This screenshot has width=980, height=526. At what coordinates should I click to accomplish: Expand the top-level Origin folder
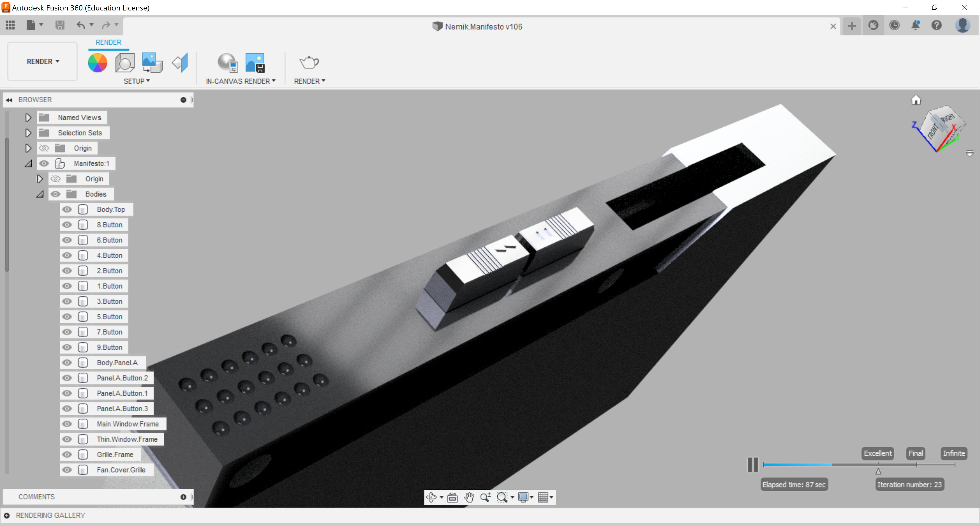pos(28,148)
